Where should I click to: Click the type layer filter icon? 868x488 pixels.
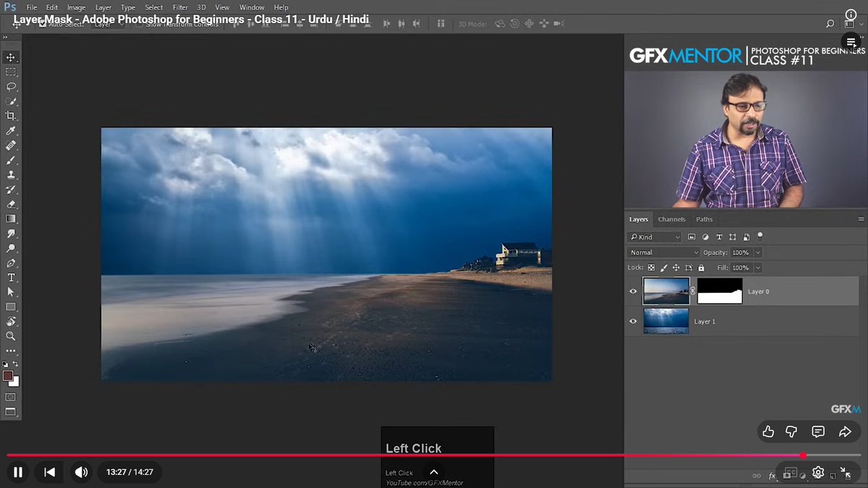(x=719, y=237)
